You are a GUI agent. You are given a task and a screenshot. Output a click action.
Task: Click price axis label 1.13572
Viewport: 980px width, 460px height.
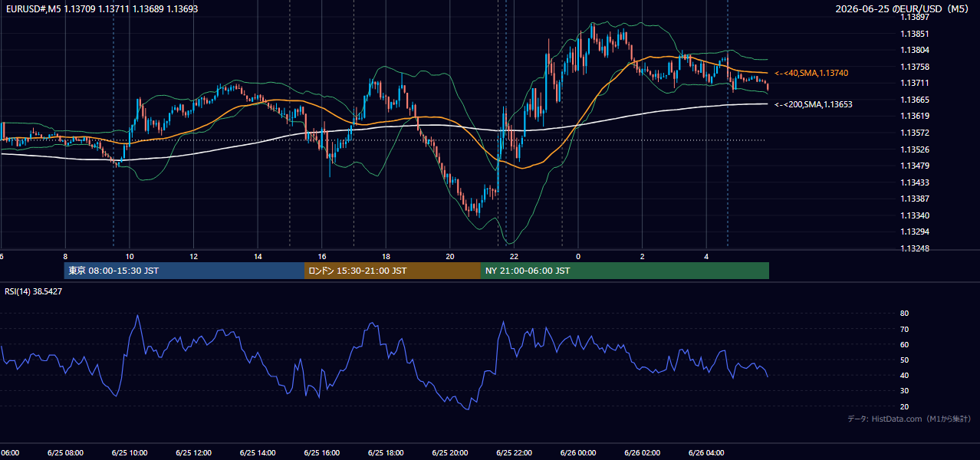coord(915,133)
